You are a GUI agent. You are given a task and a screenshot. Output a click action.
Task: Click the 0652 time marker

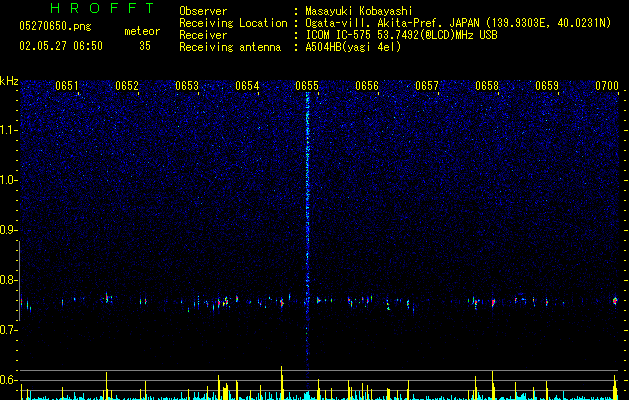click(x=127, y=86)
